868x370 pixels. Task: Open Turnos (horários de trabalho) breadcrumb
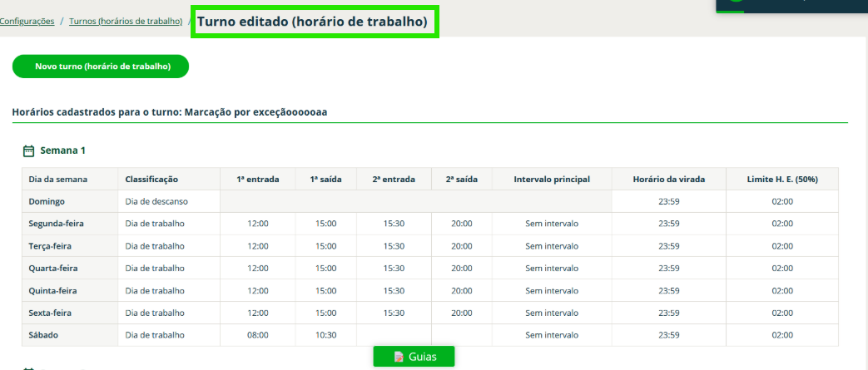click(126, 22)
